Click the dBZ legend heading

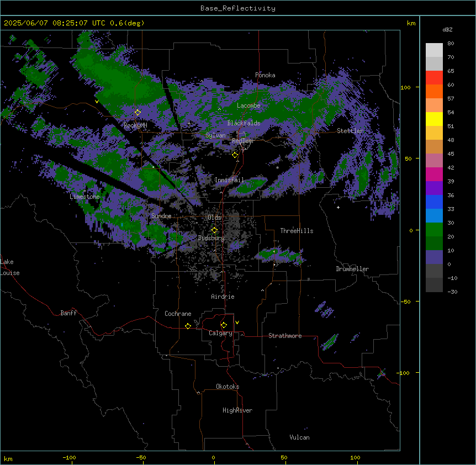447,30
